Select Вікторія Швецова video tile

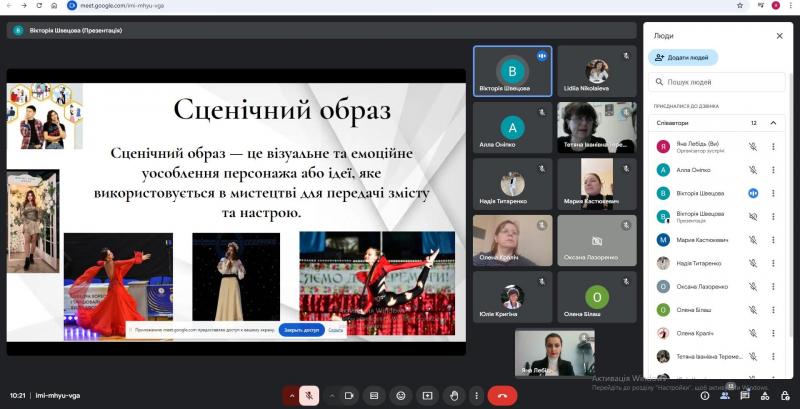(512, 71)
